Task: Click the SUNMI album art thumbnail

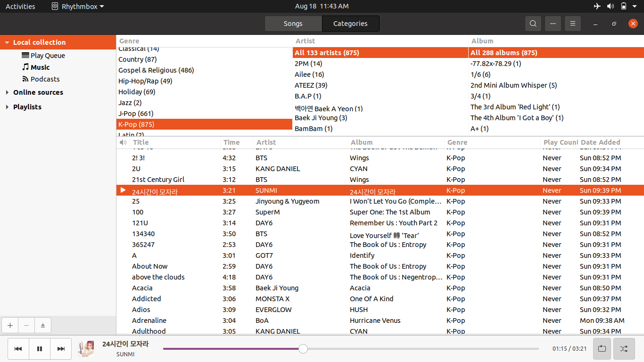Action: click(86, 349)
